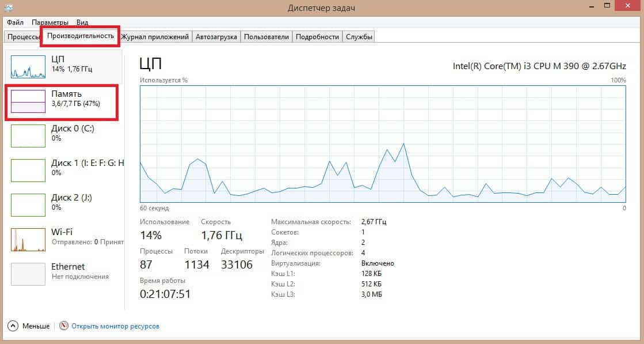Screen dimensions: 644x344
Task: Select the ЦП mini graph thumbnail
Action: pos(28,67)
